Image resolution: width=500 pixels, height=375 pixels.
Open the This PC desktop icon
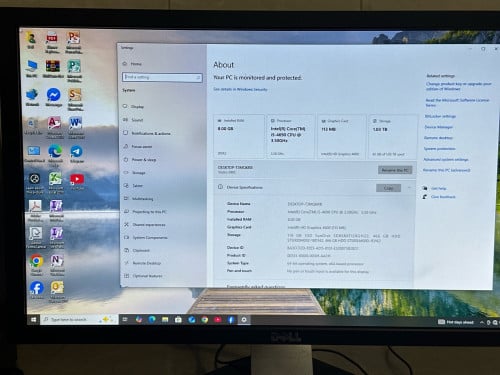[x=32, y=69]
